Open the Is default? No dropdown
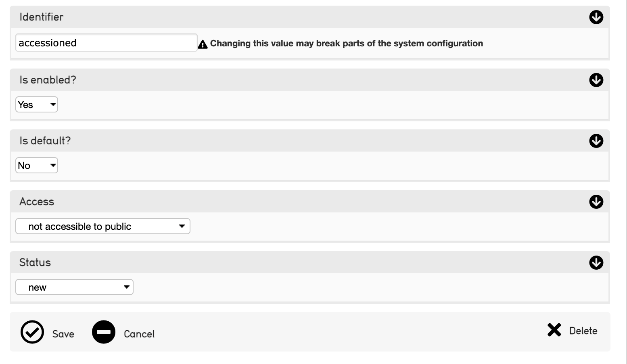The height and width of the screenshot is (364, 627). pyautogui.click(x=37, y=166)
